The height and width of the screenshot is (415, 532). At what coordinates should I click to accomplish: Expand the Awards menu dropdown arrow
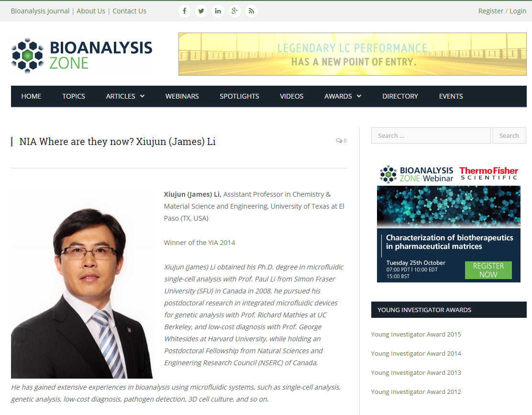coord(359,96)
